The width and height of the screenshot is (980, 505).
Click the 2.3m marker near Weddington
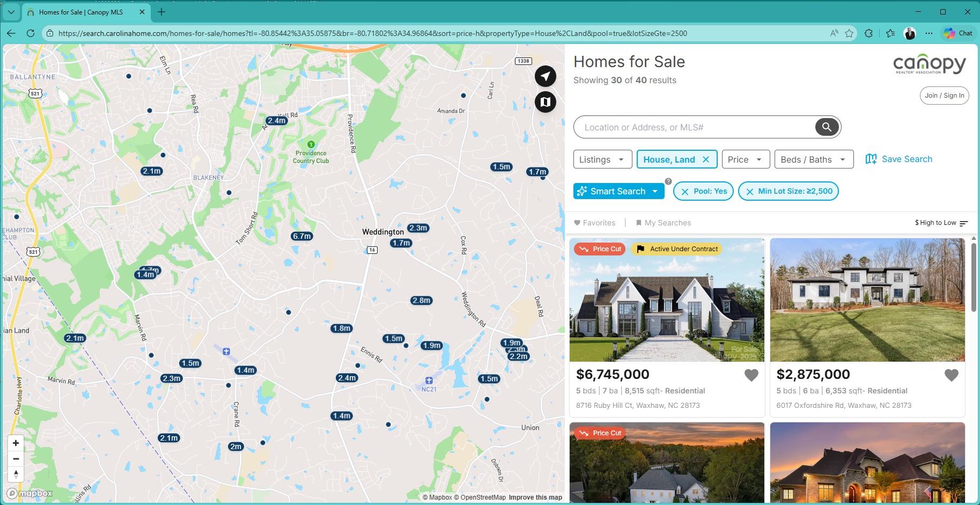[418, 228]
